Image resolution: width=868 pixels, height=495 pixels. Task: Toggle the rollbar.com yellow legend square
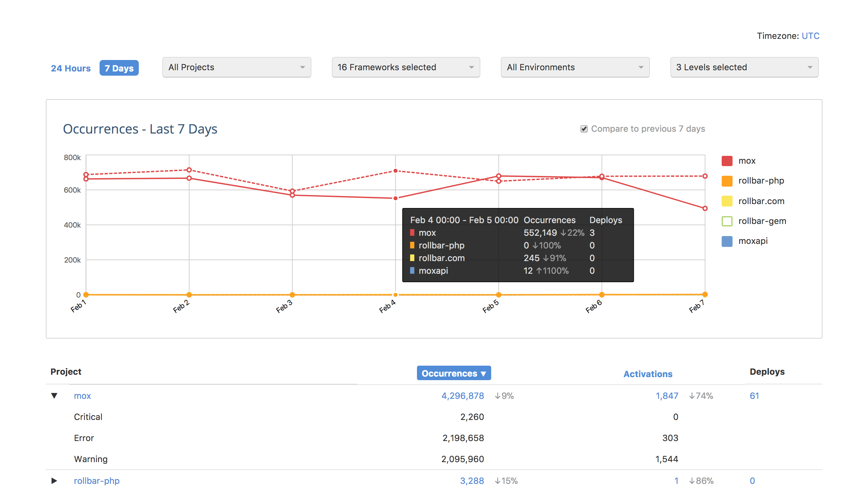point(727,201)
